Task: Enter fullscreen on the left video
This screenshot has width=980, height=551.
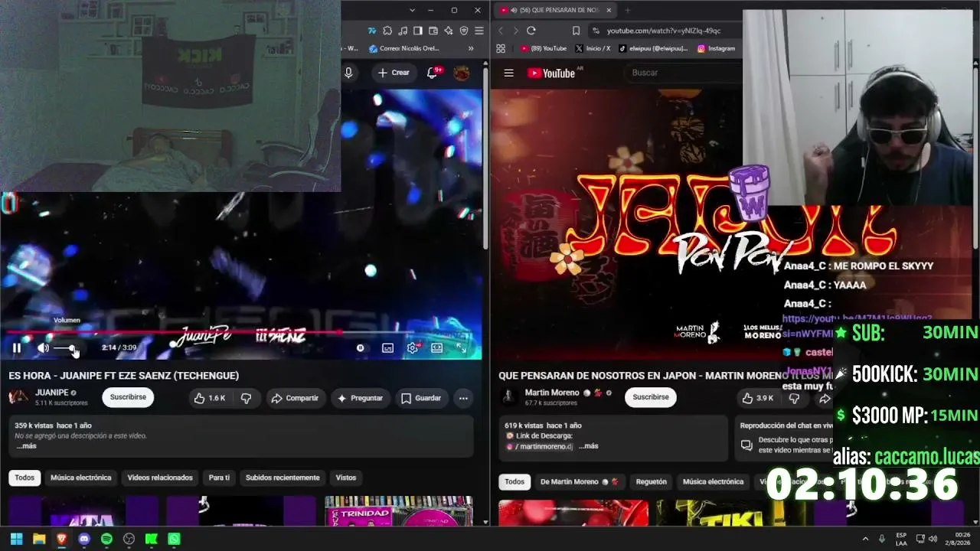Action: (x=462, y=348)
